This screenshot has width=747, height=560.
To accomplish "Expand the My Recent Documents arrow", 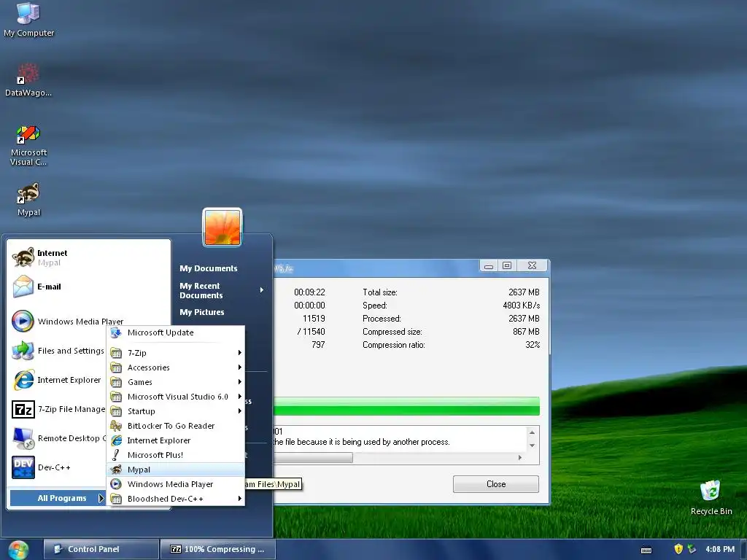I will pos(262,290).
